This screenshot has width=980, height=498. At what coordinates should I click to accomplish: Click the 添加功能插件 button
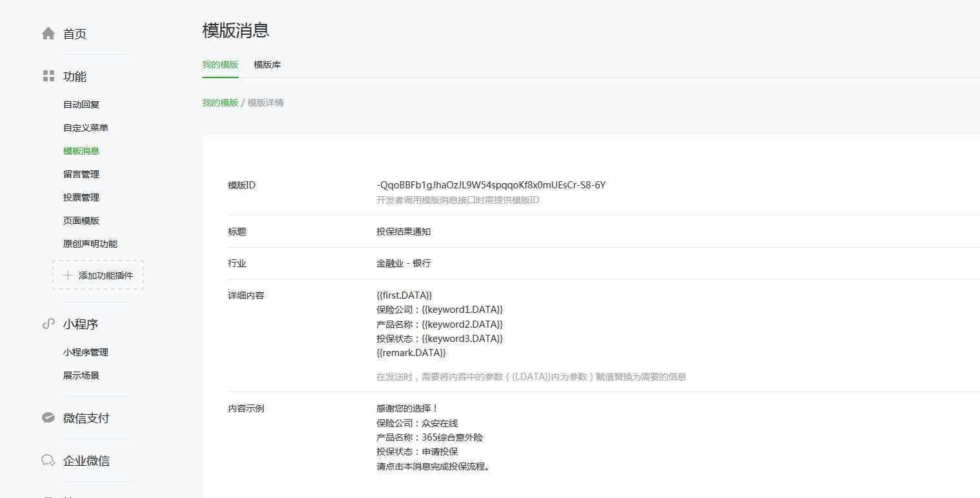click(x=98, y=275)
